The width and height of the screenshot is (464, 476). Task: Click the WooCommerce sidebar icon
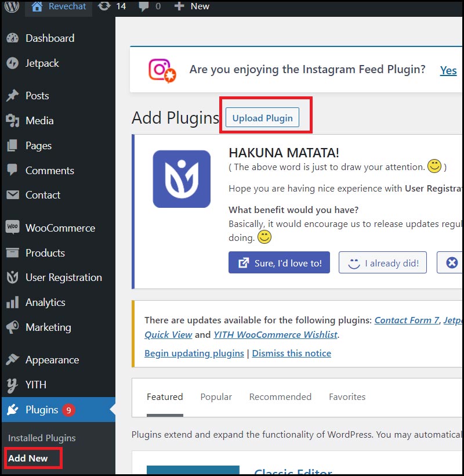12,228
